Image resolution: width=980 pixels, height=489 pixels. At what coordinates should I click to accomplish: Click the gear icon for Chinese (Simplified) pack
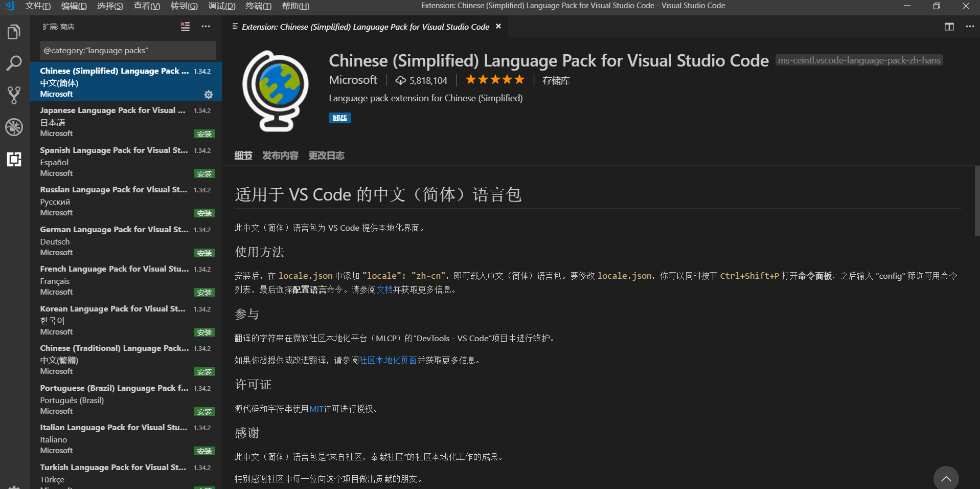tap(209, 95)
